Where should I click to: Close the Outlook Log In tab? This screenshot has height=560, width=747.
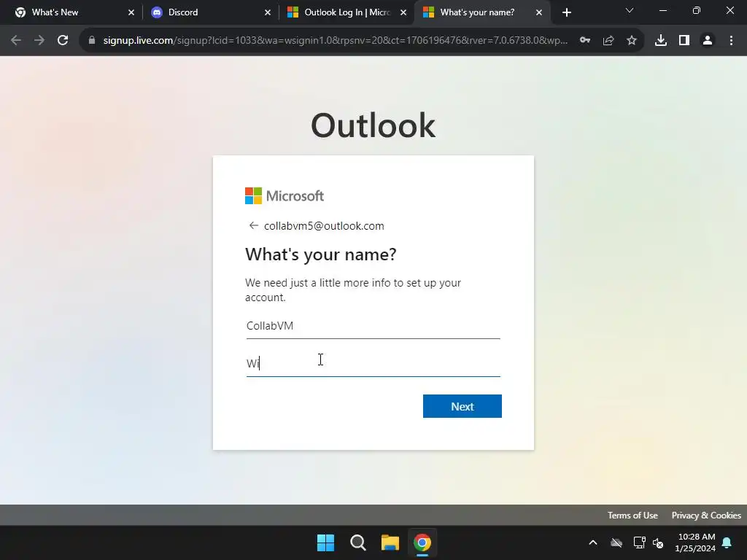[x=403, y=12]
